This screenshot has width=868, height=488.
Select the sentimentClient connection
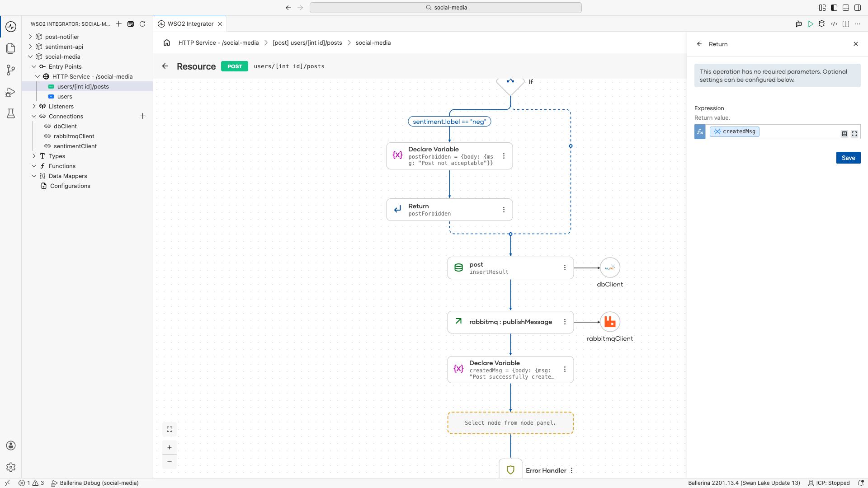(x=75, y=146)
